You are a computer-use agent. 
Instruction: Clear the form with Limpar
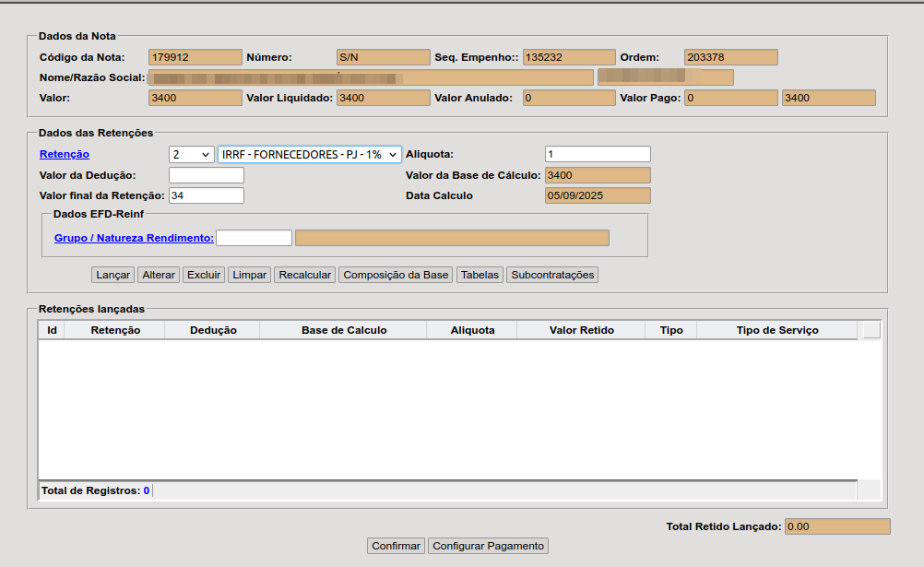[x=250, y=275]
